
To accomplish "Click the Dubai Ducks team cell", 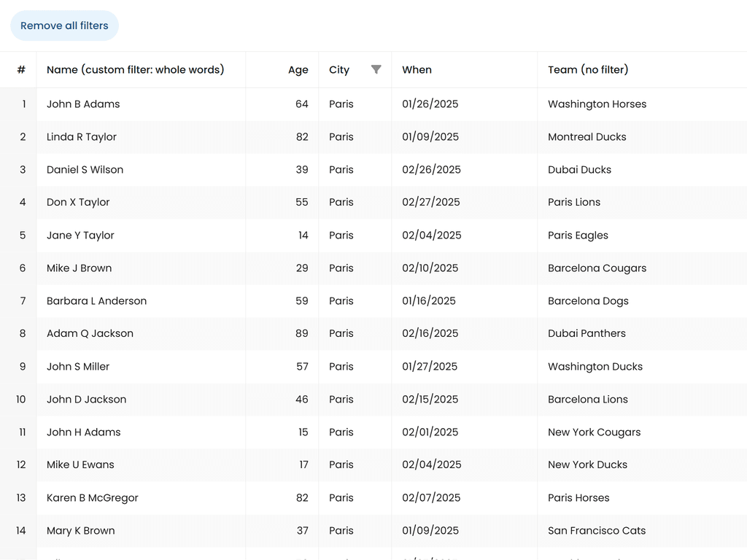I will pos(579,170).
